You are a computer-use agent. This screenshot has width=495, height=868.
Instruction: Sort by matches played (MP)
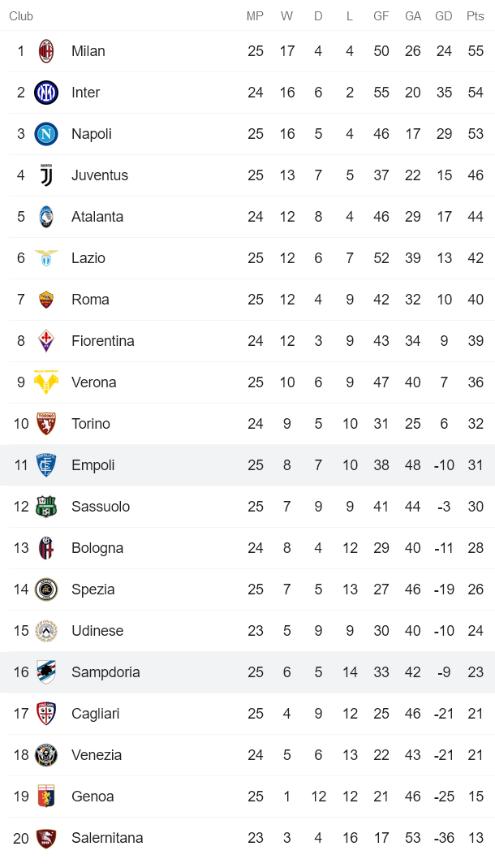[256, 15]
